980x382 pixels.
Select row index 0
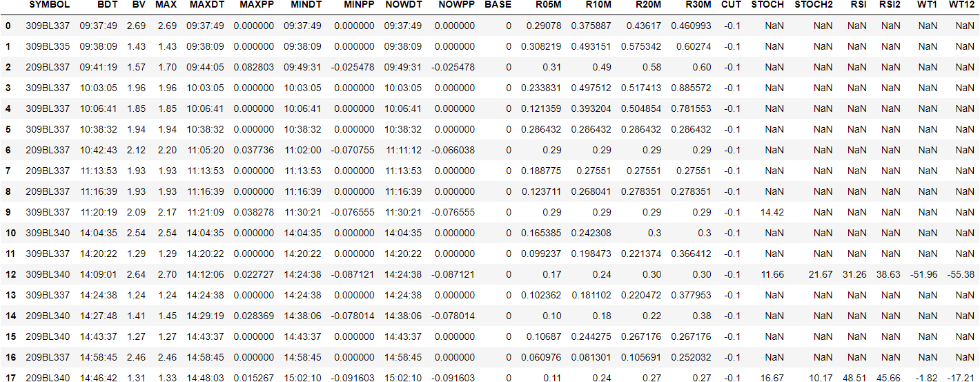8,26
